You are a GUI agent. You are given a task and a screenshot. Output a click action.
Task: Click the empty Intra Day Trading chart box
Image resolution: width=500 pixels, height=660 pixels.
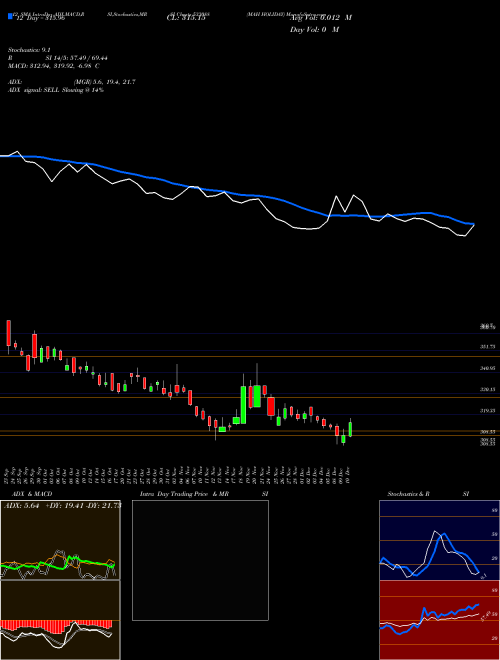[200, 560]
